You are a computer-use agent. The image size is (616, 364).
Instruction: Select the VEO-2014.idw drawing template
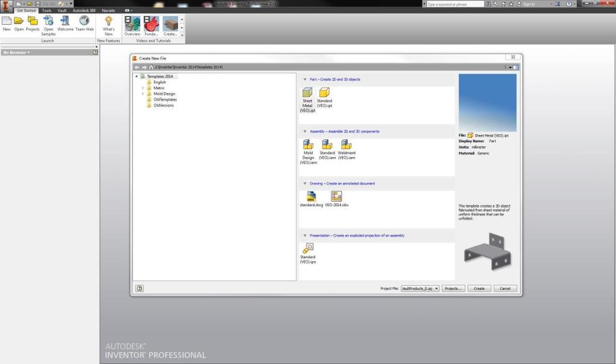click(336, 199)
